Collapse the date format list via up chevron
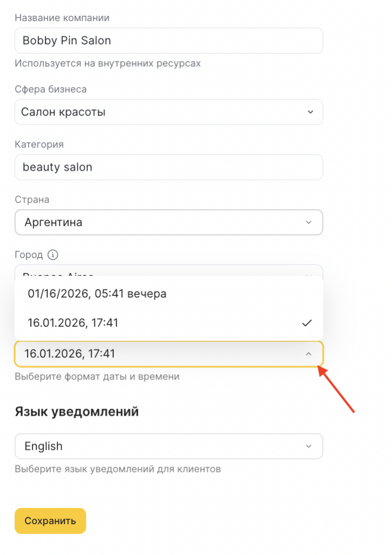Screen dimensions: 392x555 tap(309, 354)
